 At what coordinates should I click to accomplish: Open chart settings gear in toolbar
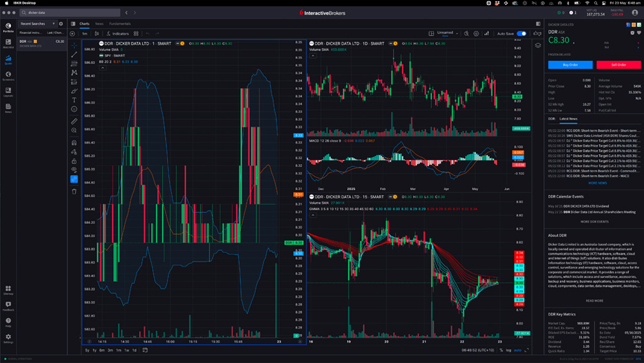pyautogui.click(x=476, y=34)
